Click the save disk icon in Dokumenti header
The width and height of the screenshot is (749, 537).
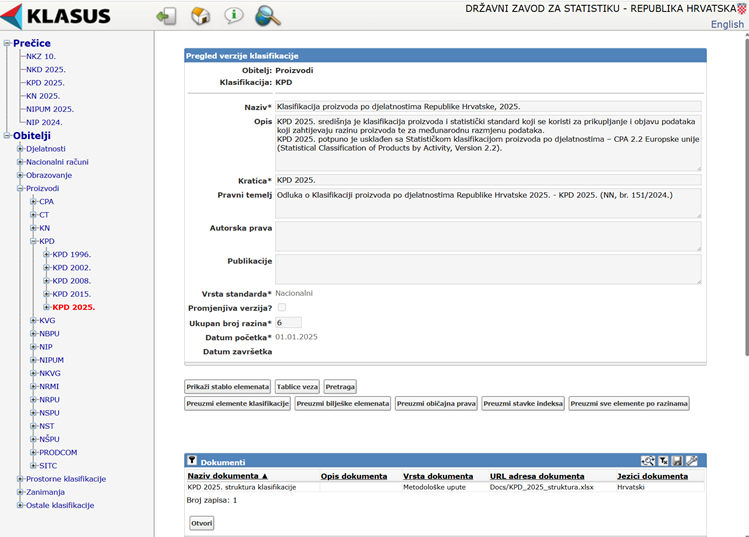677,461
